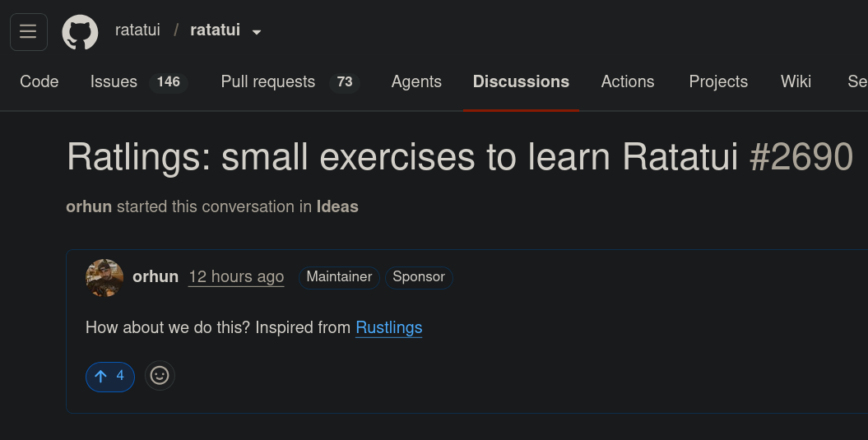The height and width of the screenshot is (440, 868).
Task: Open the ratatui repository name link
Action: click(x=216, y=30)
